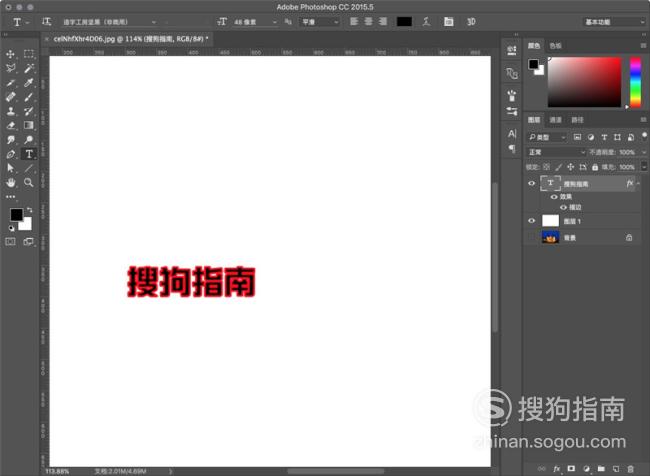Switch to the Channels tab

[555, 120]
